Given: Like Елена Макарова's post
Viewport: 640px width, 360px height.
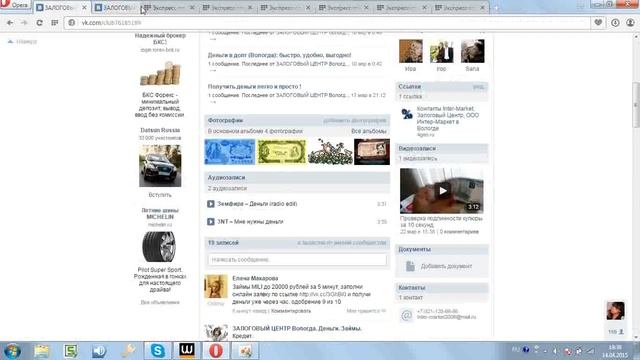Looking at the screenshot, I should 366,311.
